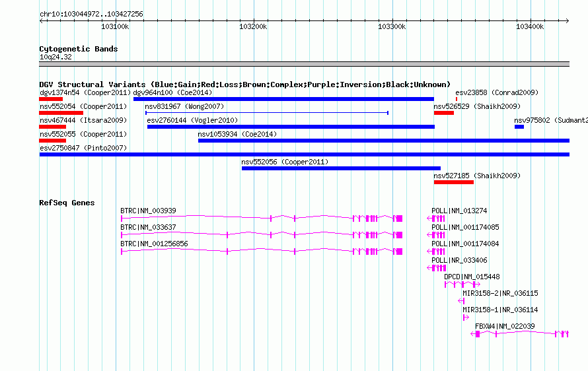
Task: Click the 103400k ruler tick label
Action: tap(530, 26)
